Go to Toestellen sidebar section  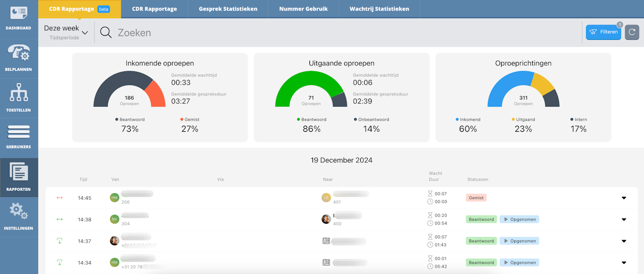coord(19,96)
